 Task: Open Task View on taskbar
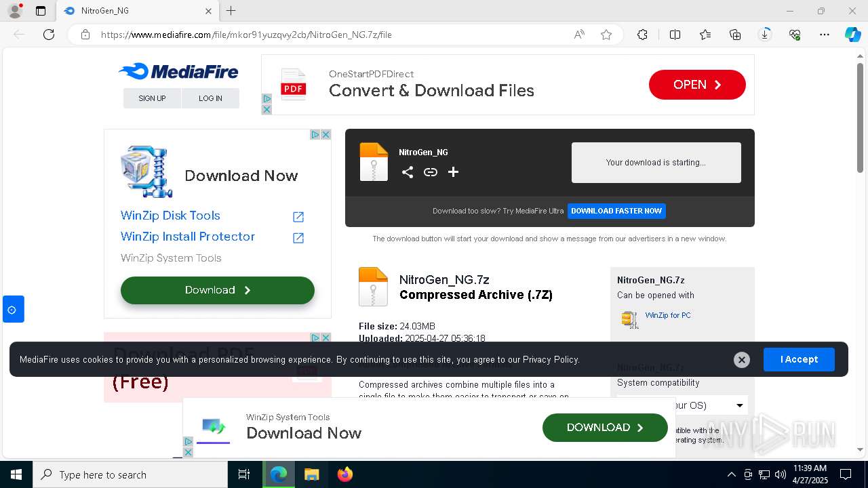pos(244,474)
